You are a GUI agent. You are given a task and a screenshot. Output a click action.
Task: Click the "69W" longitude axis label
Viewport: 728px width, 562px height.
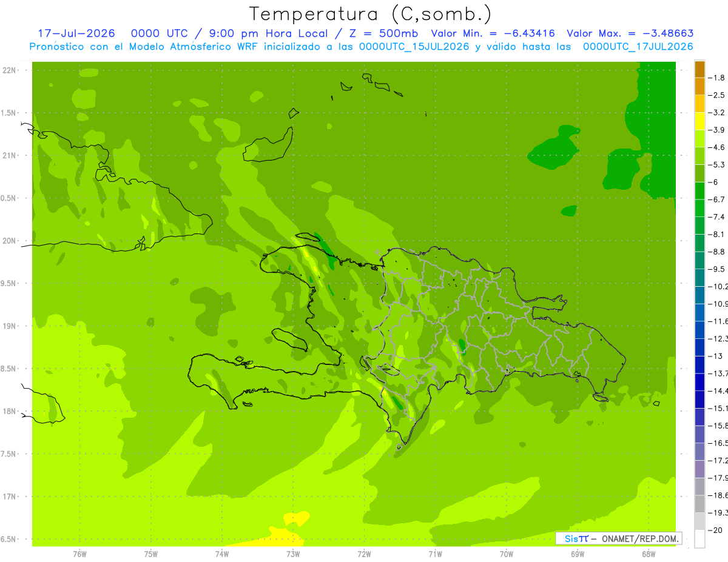pyautogui.click(x=577, y=554)
